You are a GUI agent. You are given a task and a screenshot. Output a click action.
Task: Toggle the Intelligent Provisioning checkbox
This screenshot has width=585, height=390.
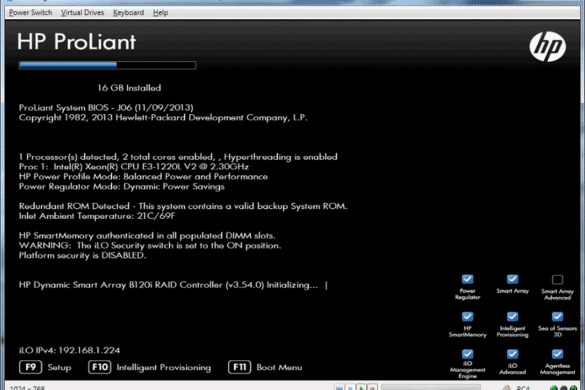(512, 316)
